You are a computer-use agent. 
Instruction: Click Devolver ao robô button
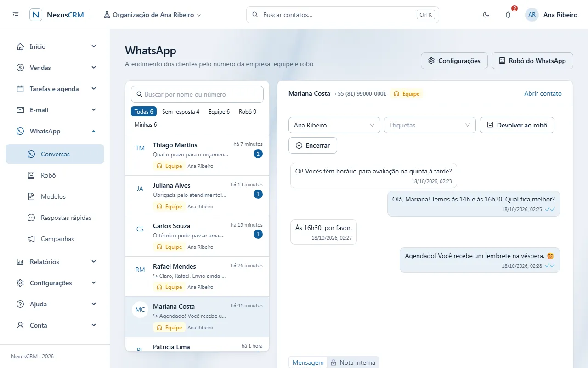(517, 125)
